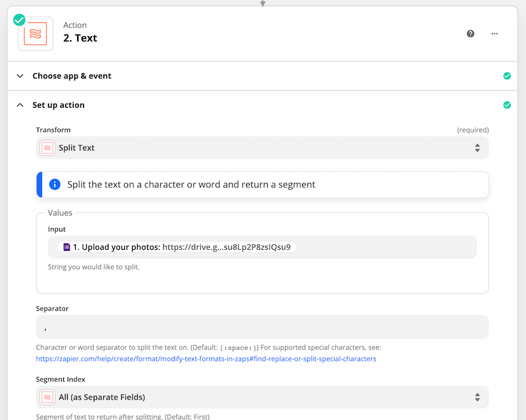Click the green check badge on the app icon
The image size is (526, 420).
click(x=19, y=20)
